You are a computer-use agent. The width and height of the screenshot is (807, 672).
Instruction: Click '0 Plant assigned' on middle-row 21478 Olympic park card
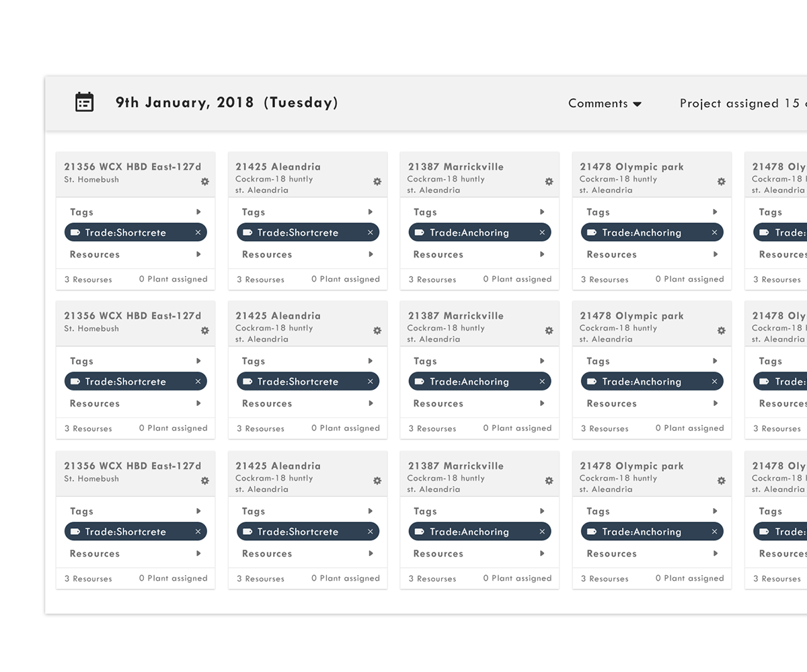(x=690, y=428)
